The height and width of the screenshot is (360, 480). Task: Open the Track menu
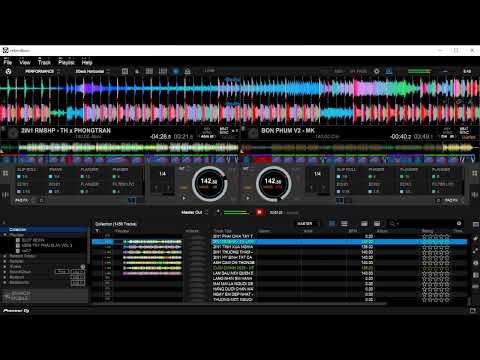(44, 62)
